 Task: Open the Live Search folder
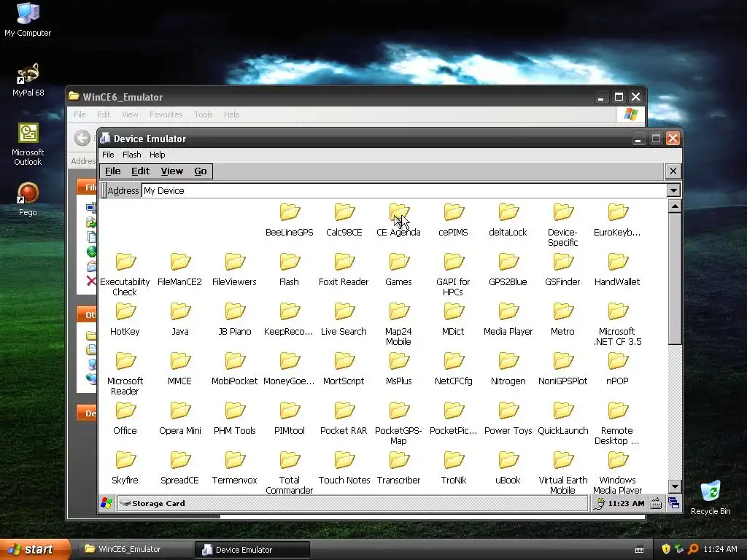[344, 319]
